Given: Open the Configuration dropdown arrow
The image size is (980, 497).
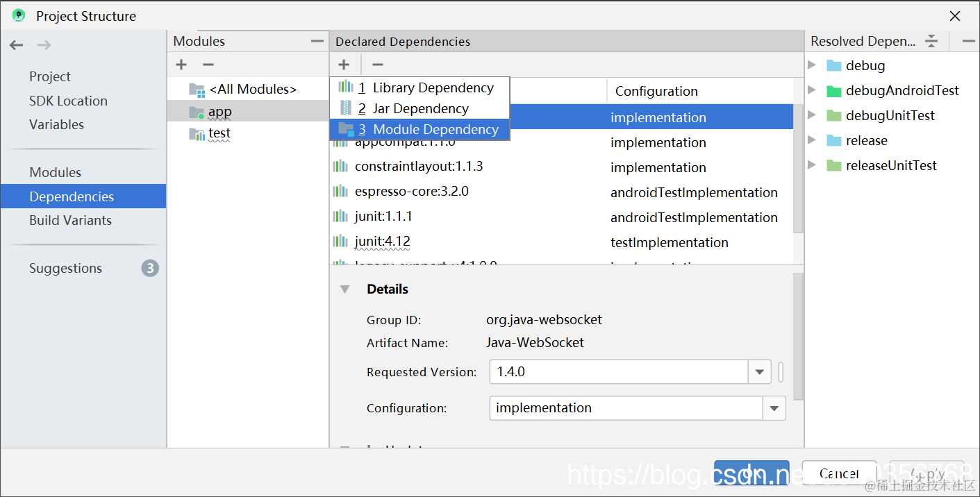Looking at the screenshot, I should tap(774, 408).
